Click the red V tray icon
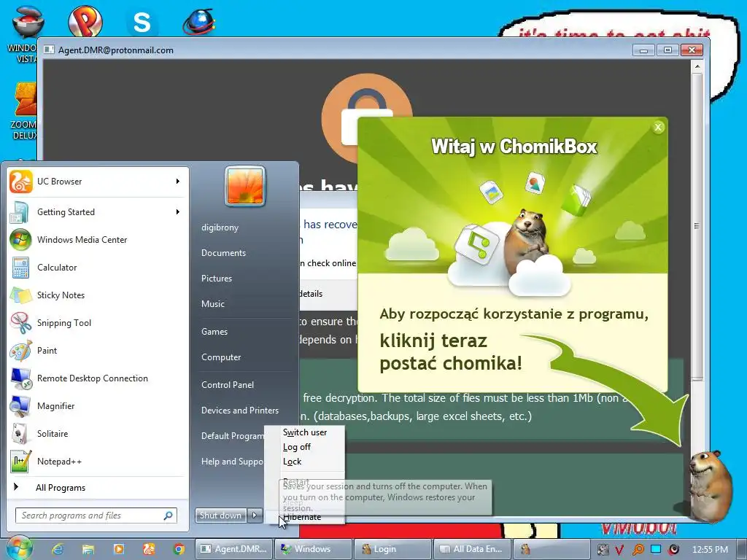Image resolution: width=747 pixels, height=560 pixels. (619, 549)
